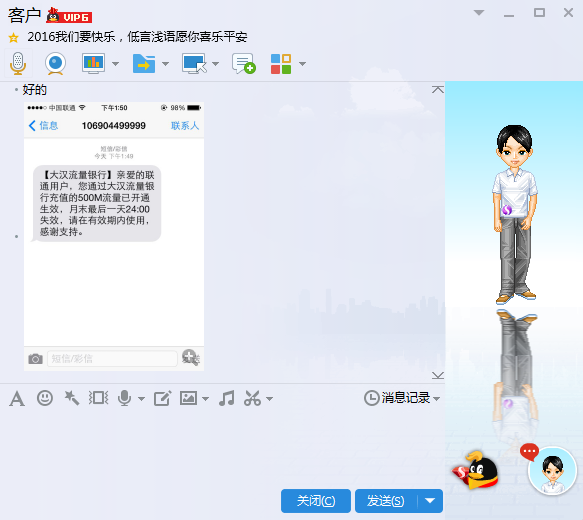Image resolution: width=583 pixels, height=520 pixels.
Task: Click contact name 客户
Action: (x=24, y=15)
